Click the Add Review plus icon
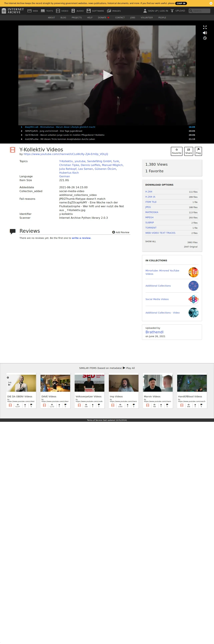The image size is (214, 644). click(113, 232)
